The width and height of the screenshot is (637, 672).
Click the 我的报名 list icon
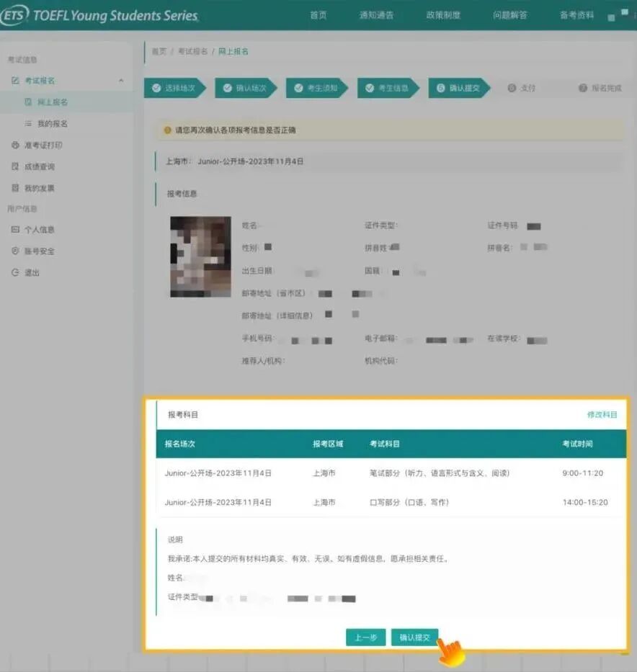[28, 124]
